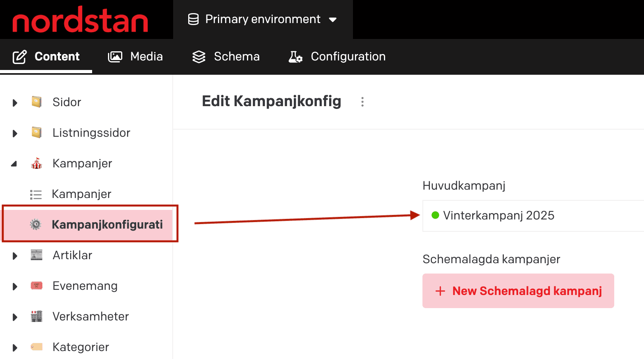This screenshot has height=359, width=644.
Task: Click the New Schemalagd kampanj button
Action: [518, 291]
